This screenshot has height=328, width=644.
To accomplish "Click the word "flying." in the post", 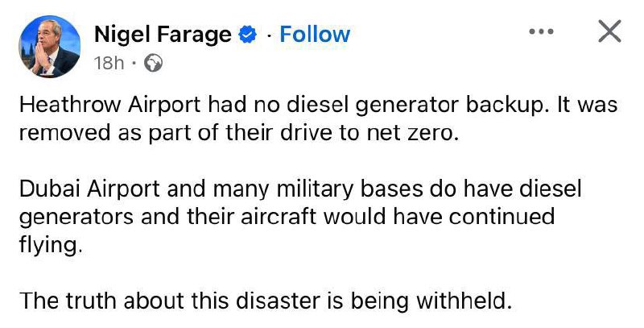I will 50,243.
